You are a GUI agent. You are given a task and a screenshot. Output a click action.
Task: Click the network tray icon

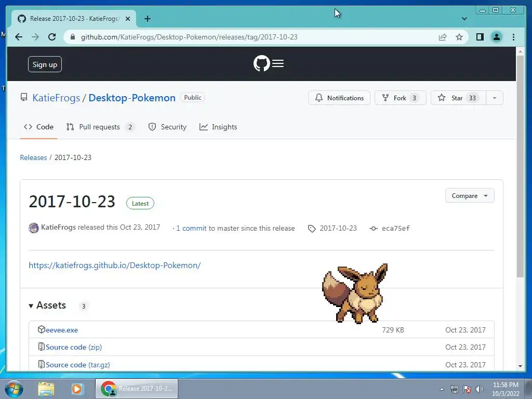click(x=454, y=389)
